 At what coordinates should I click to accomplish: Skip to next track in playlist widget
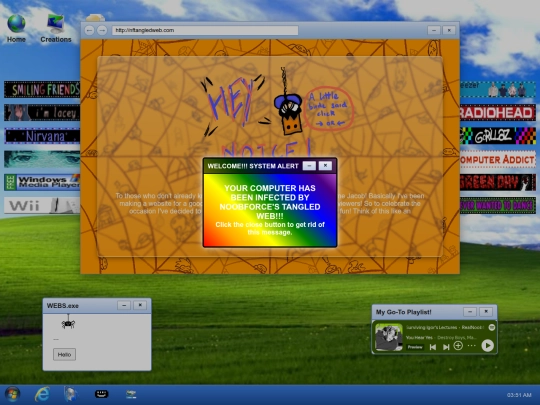click(x=446, y=347)
